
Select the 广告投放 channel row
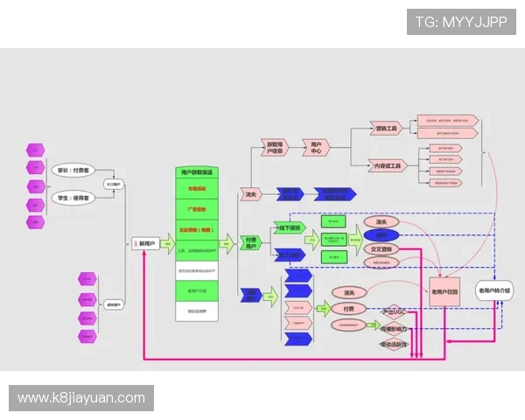click(x=197, y=210)
